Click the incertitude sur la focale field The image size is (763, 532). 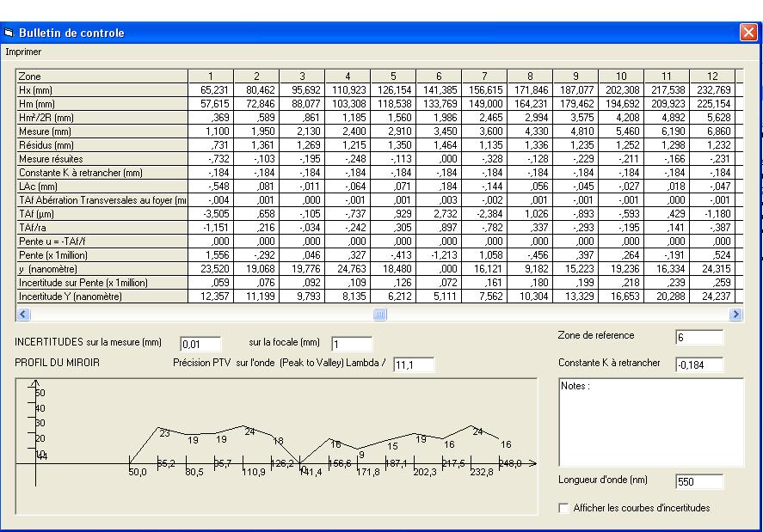click(x=351, y=345)
